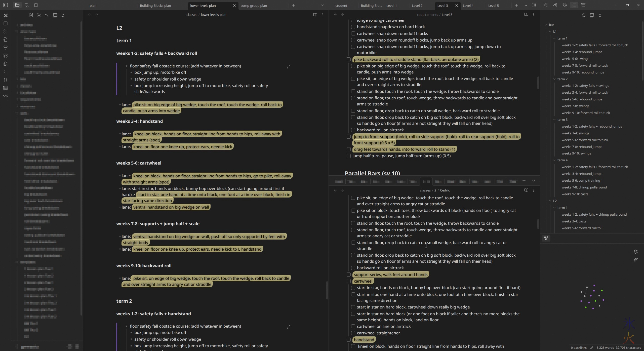The width and height of the screenshot is (644, 351).
Task: Tick the 'handstand snapdown on hard block' checkbox
Action: click(353, 27)
